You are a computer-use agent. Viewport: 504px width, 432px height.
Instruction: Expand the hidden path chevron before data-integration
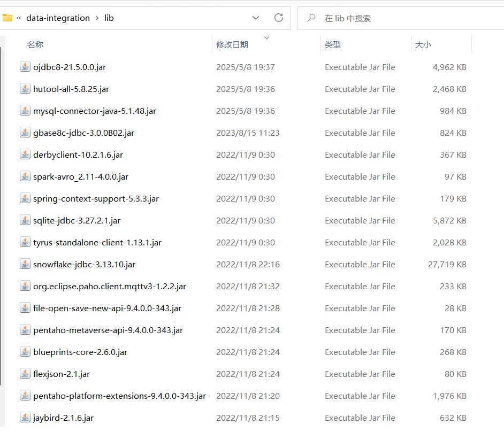click(19, 18)
